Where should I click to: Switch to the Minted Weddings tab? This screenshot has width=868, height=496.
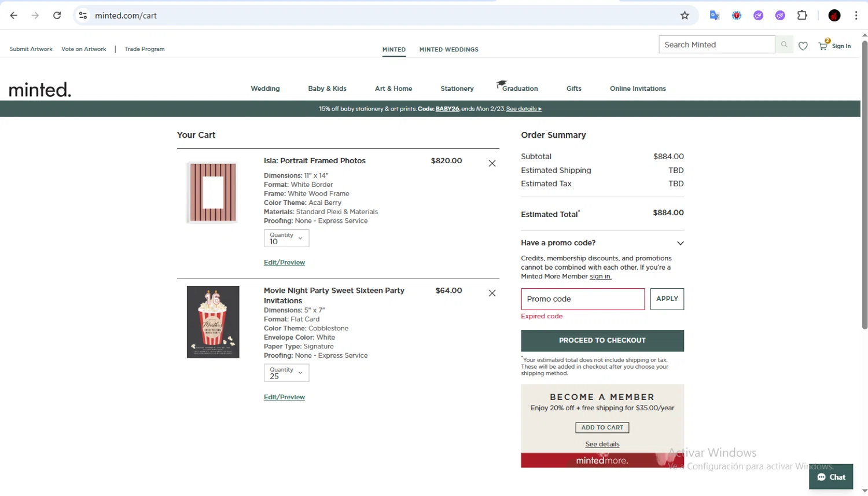448,50
